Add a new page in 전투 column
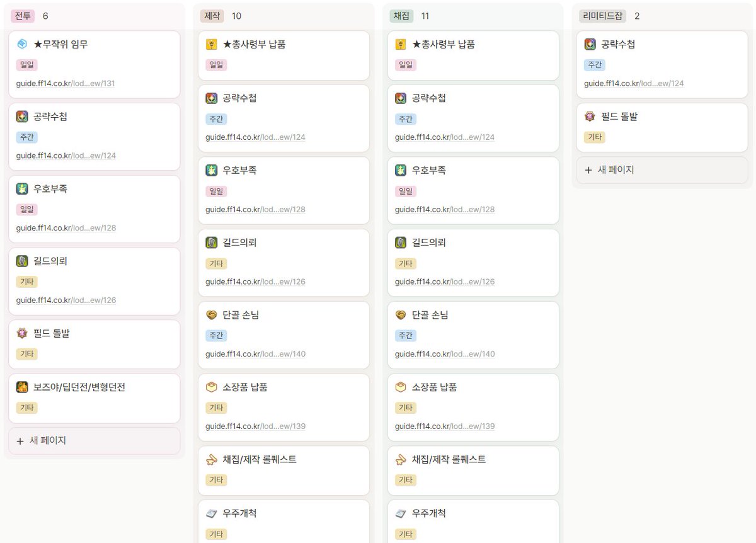 point(94,440)
